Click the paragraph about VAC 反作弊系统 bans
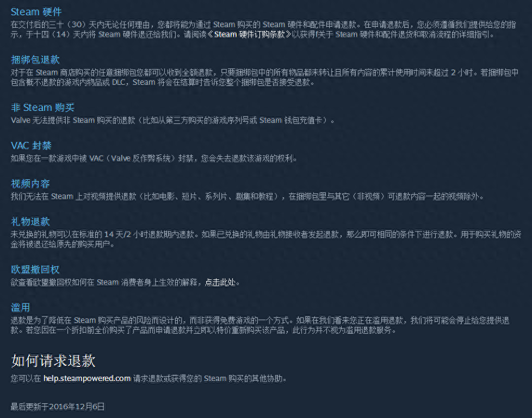The width and height of the screenshot is (532, 418). pyautogui.click(x=154, y=158)
